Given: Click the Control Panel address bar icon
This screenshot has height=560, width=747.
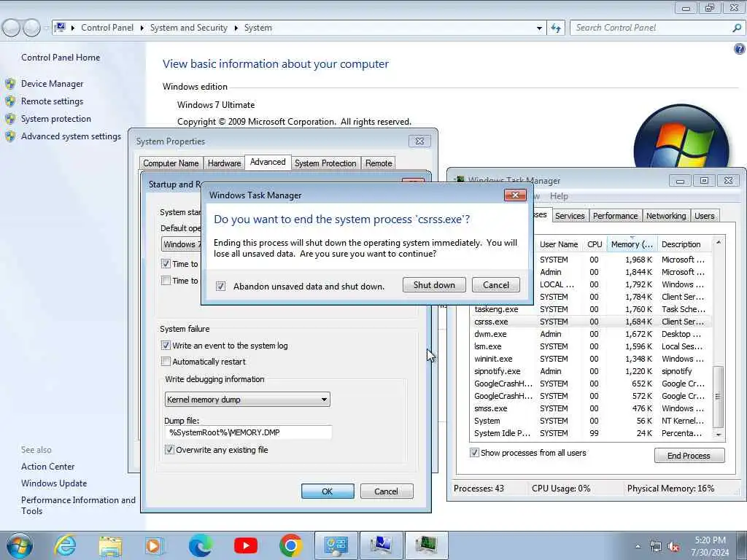Looking at the screenshot, I should coord(60,28).
